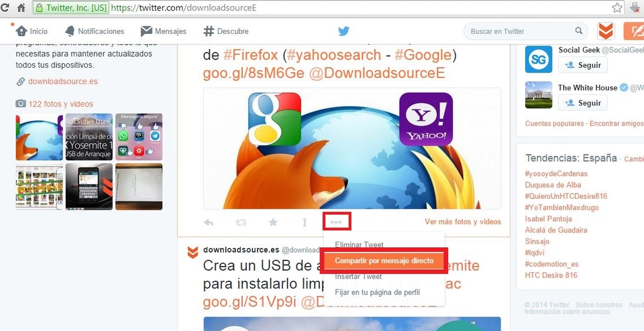Click the search magnifier icon
Image resolution: width=644 pixels, height=331 pixels.
[x=578, y=31]
